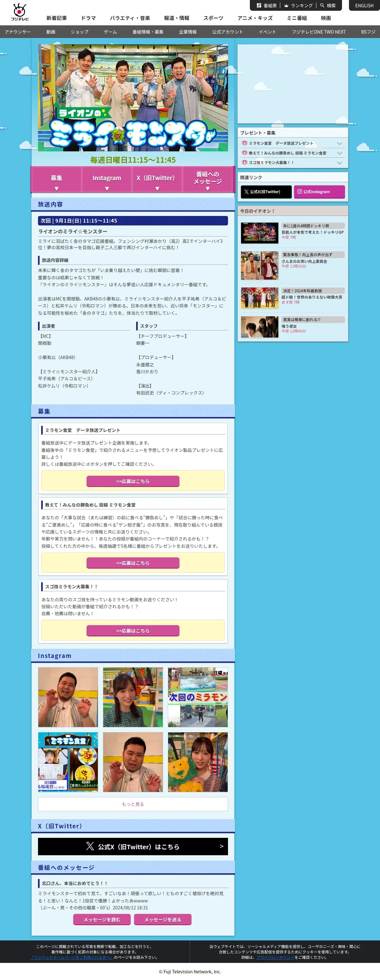Image resolution: width=380 pixels, height=980 pixels.
Task: Click gift icon beside スゴ技ミラモン大募集
Action: pos(244,162)
